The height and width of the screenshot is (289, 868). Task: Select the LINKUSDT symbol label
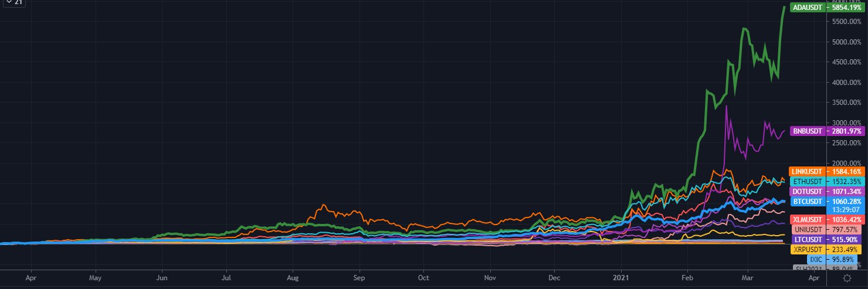[x=807, y=172]
